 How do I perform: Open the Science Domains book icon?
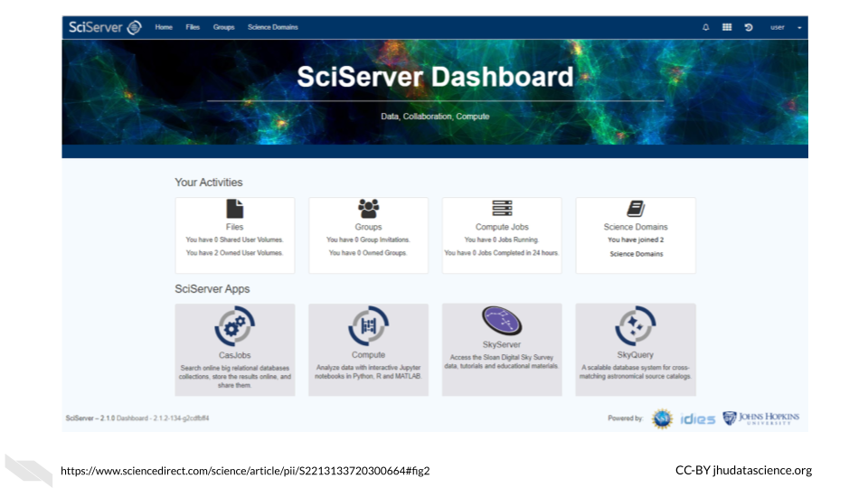(x=636, y=209)
